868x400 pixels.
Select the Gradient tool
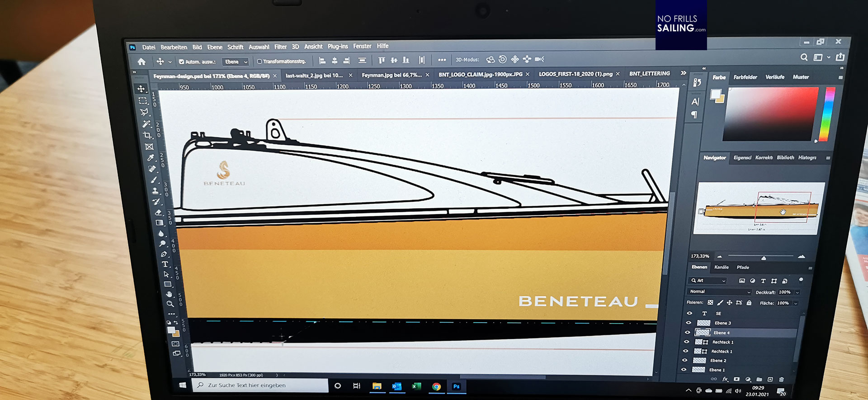pos(160,223)
